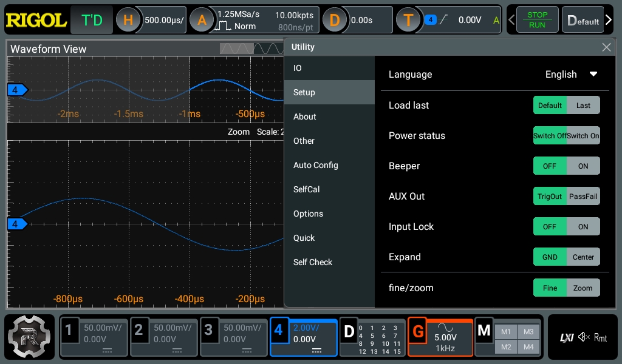Open the Quick section
This screenshot has height=364, width=622.
(x=329, y=238)
